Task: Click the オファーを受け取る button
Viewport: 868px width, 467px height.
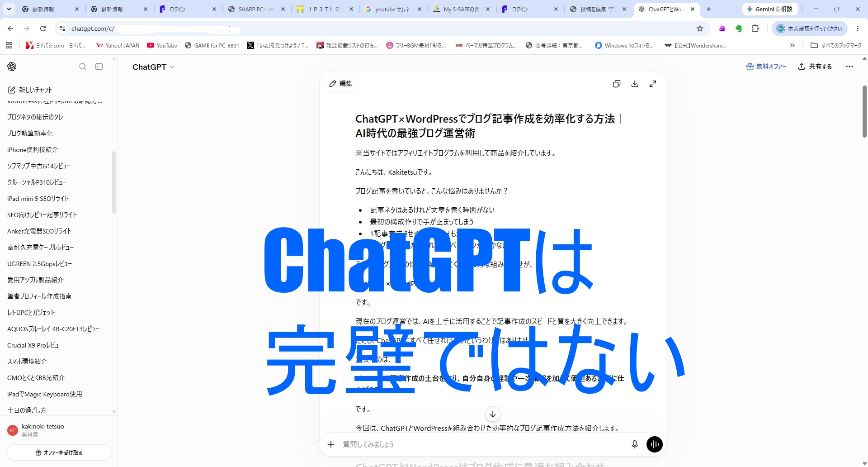Action: pos(59,453)
